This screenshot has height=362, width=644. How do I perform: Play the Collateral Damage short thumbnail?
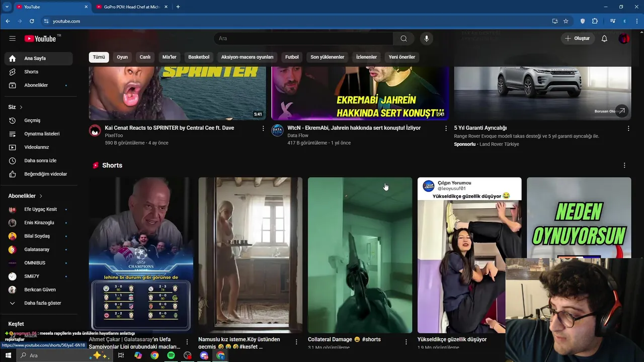(360, 255)
